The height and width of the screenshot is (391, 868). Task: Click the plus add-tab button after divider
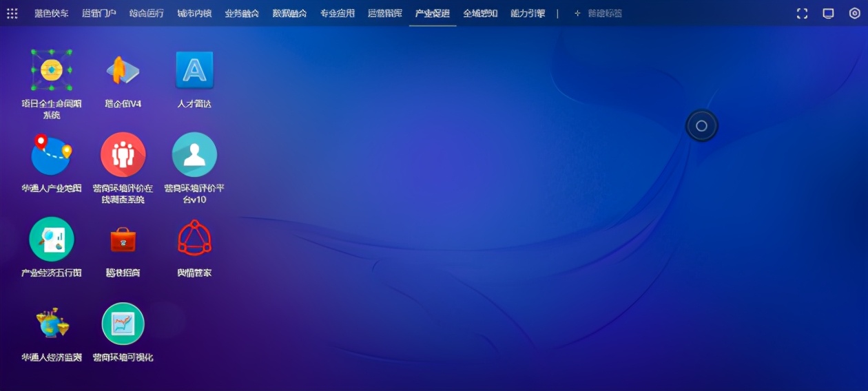pos(577,13)
